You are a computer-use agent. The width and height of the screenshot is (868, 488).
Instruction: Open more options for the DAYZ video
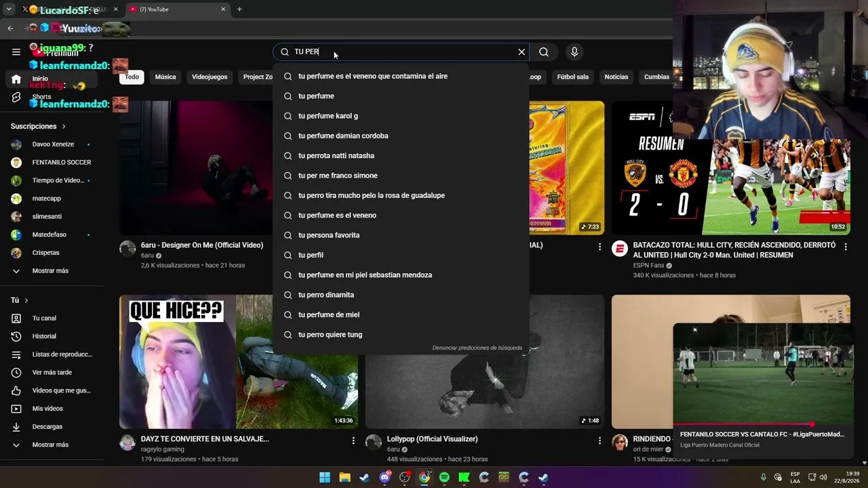[x=353, y=441]
